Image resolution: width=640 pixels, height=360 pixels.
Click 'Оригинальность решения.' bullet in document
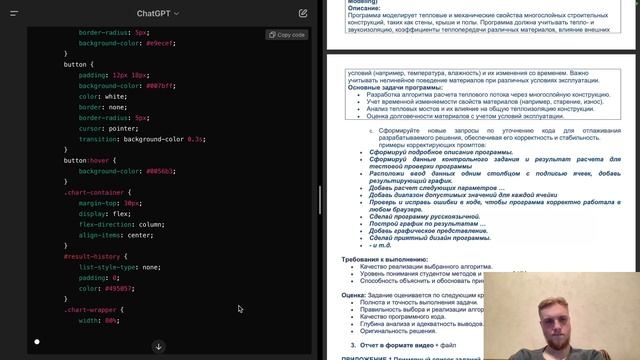click(398, 331)
